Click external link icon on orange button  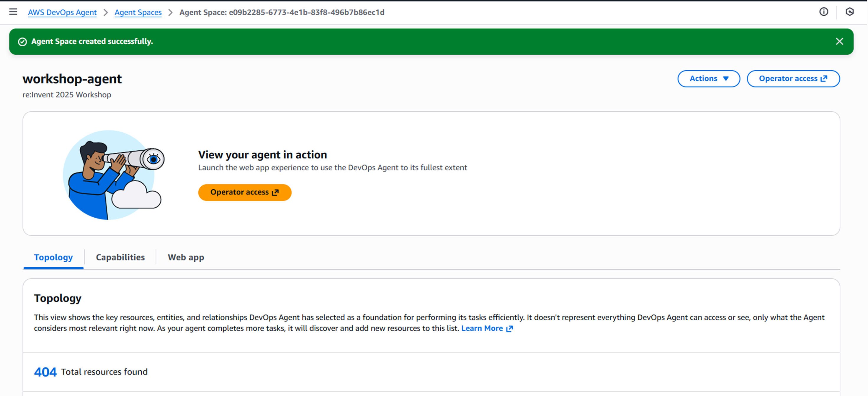(275, 193)
